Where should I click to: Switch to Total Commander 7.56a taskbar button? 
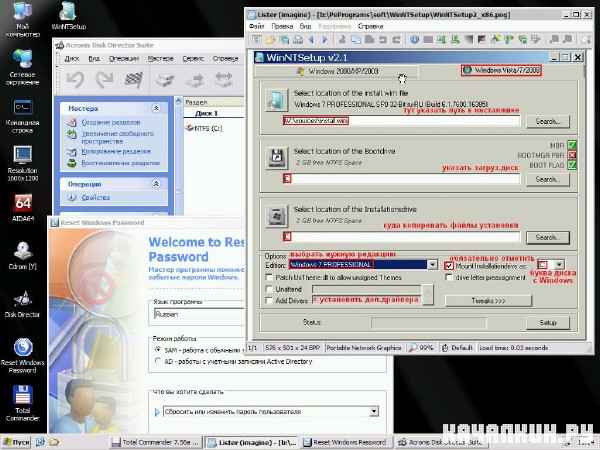tap(156, 442)
